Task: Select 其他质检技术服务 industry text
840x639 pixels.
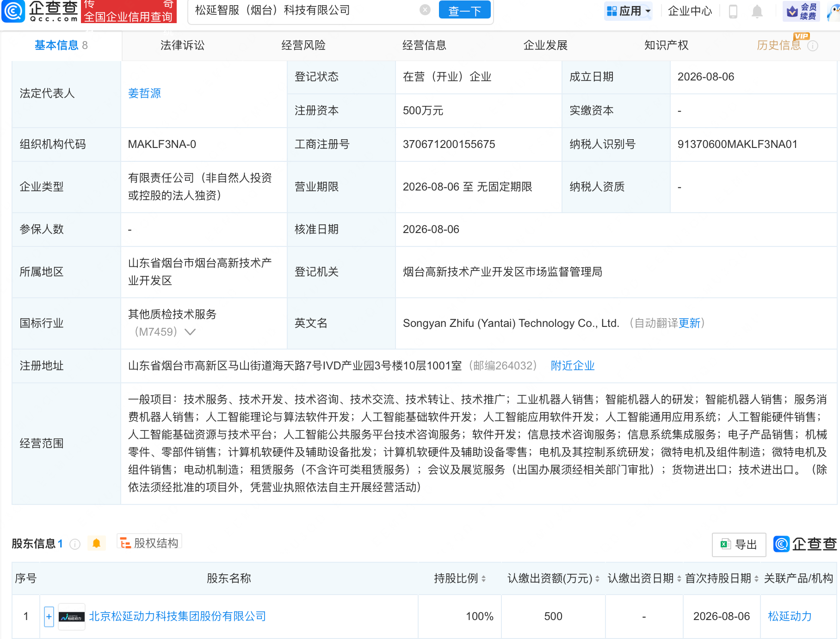Action: pos(172,314)
